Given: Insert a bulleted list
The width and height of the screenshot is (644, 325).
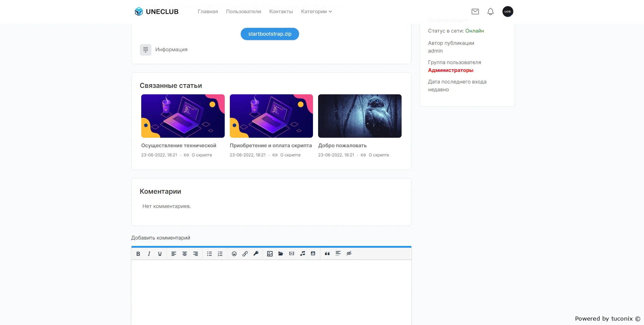Looking at the screenshot, I should click(209, 254).
